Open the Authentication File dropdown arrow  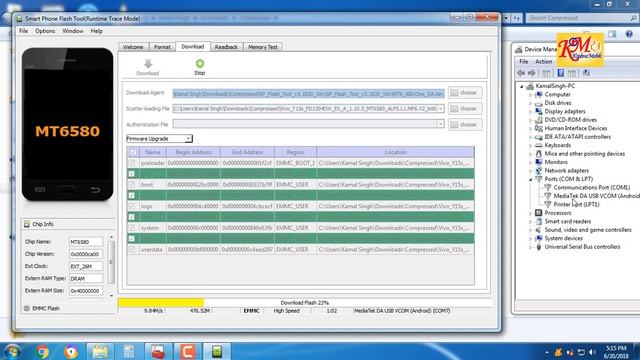click(x=440, y=124)
